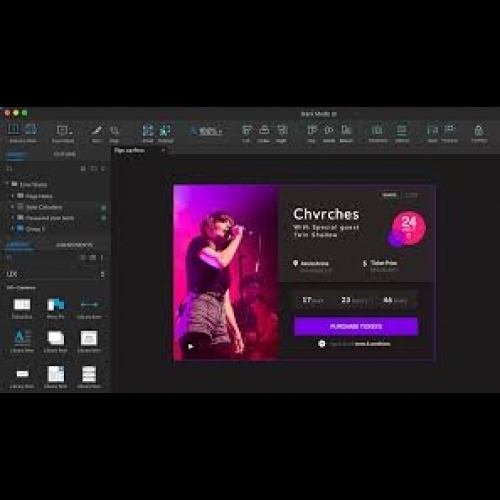The image size is (500, 500).
Task: Select the singer photo on canvas
Action: click(226, 272)
